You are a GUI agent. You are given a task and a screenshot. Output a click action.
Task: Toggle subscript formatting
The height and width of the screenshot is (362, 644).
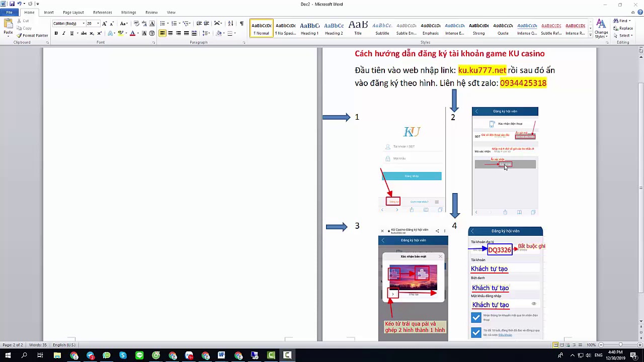pyautogui.click(x=92, y=33)
